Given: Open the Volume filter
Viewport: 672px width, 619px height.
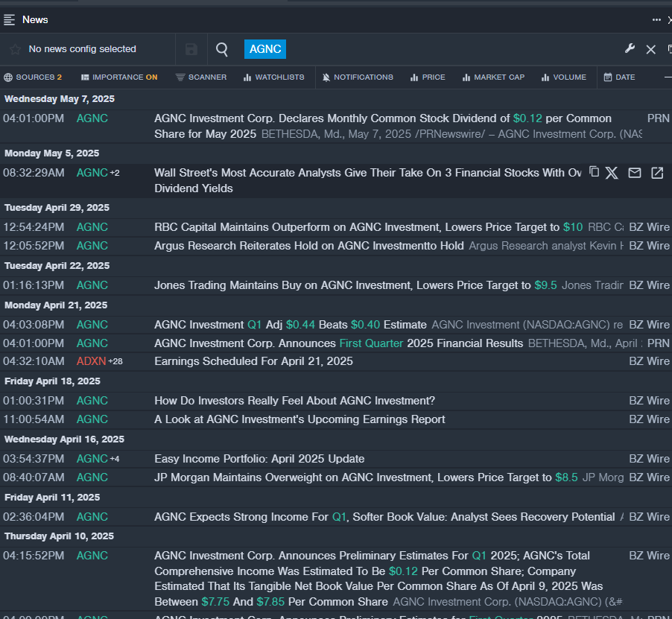Looking at the screenshot, I should click(563, 77).
